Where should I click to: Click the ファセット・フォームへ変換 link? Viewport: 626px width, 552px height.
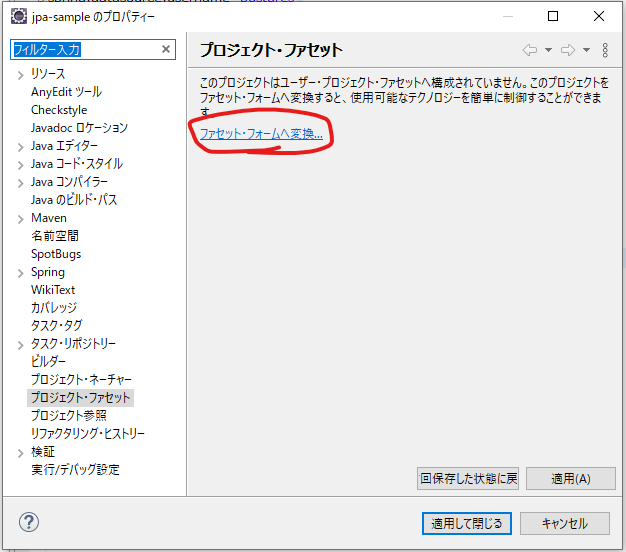click(x=261, y=134)
